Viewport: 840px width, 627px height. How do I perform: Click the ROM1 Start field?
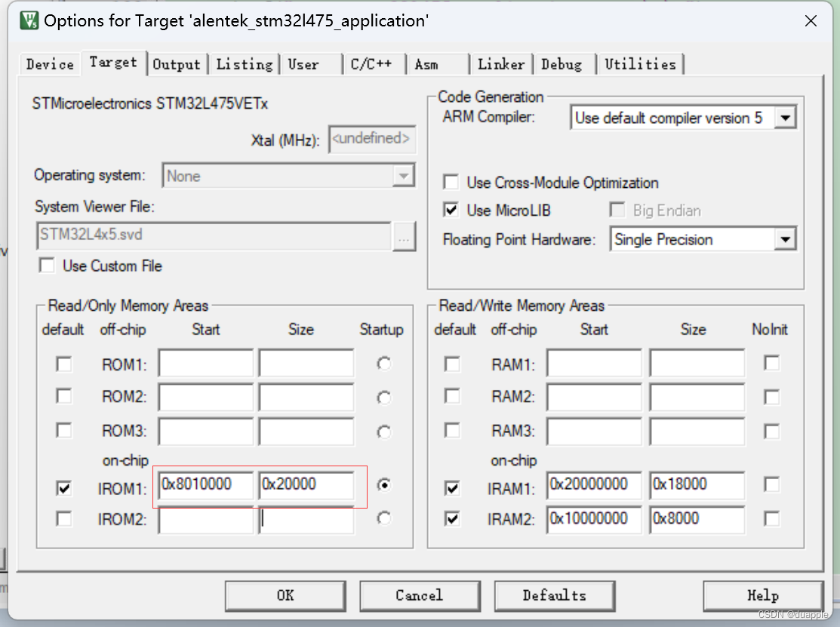[x=206, y=364]
